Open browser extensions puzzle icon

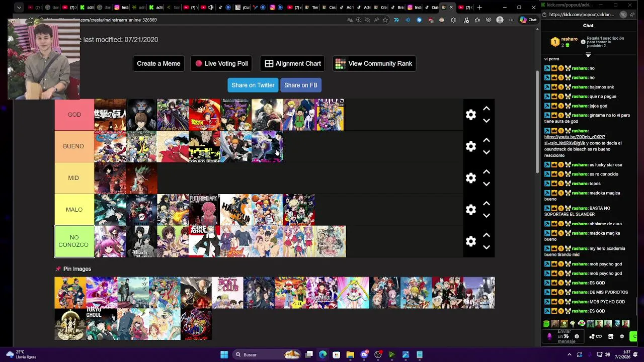coord(453,20)
